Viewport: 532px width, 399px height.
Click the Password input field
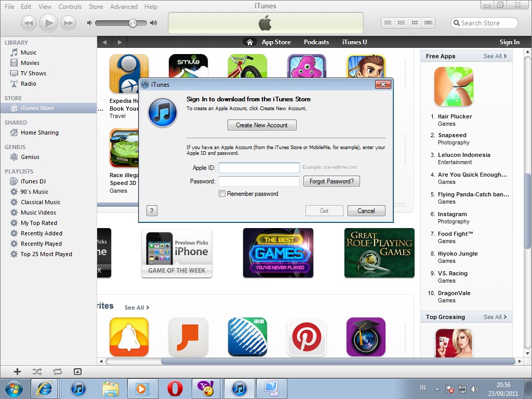coord(259,181)
